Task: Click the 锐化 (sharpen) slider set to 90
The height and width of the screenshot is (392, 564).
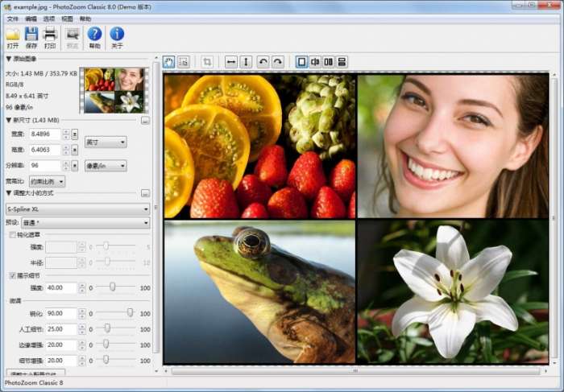Action: coord(129,313)
